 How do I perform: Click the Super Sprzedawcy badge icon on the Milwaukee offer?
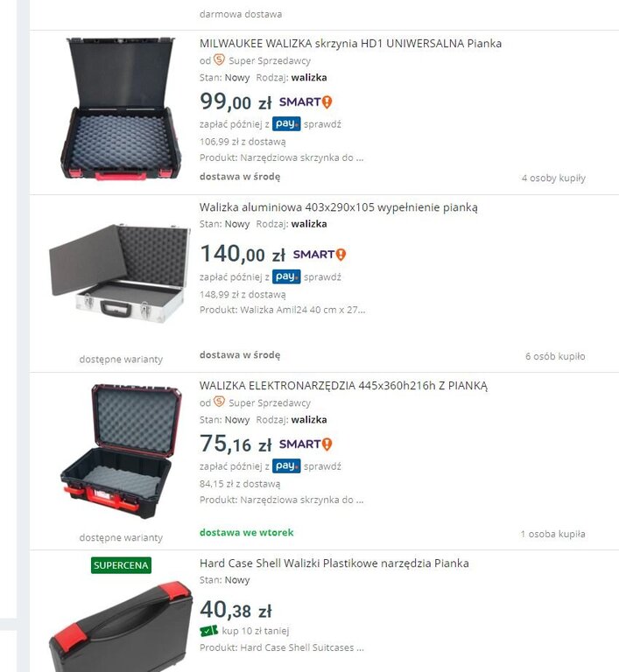[219, 59]
